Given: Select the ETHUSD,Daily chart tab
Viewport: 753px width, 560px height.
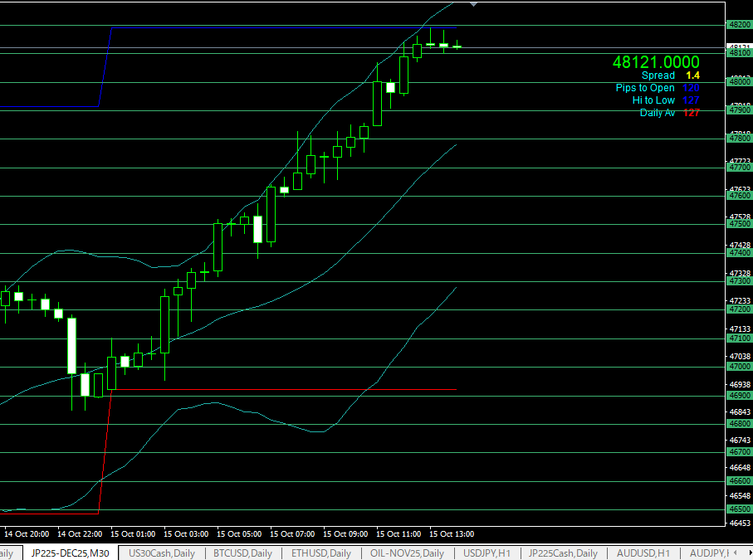Looking at the screenshot, I should (322, 553).
